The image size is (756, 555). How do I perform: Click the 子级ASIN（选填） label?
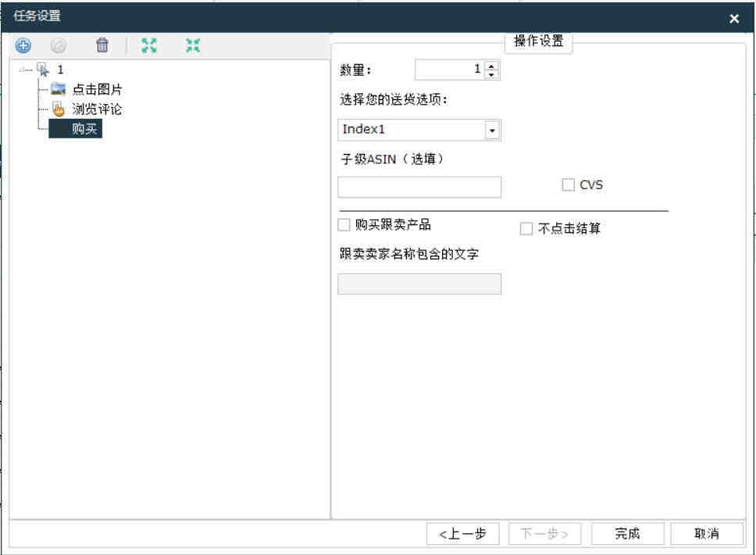(x=392, y=159)
